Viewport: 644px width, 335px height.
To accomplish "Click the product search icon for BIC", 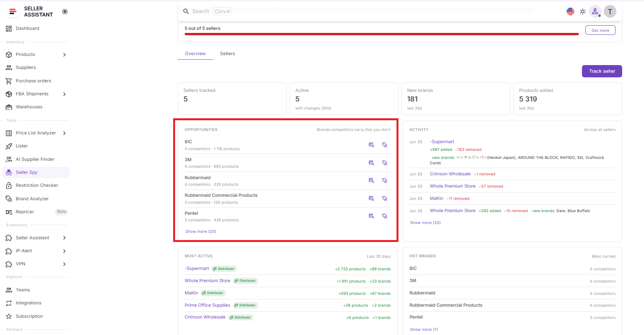I will coord(371,145).
